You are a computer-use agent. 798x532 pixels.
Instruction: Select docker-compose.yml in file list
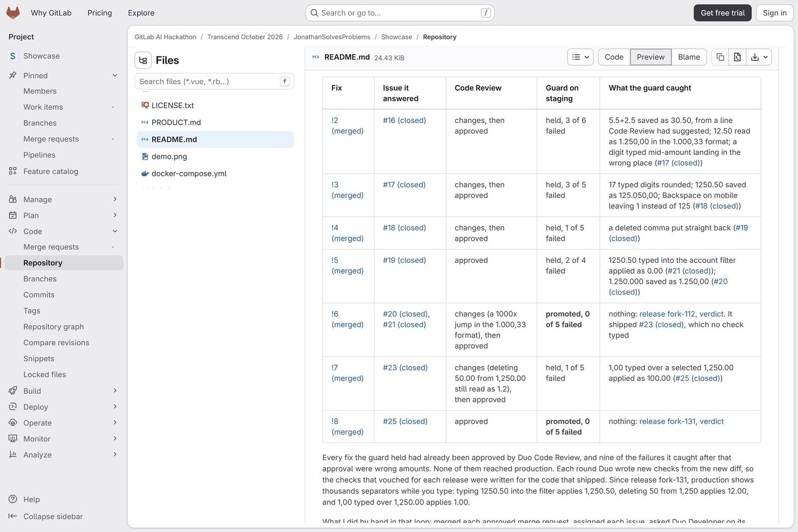(215, 174)
